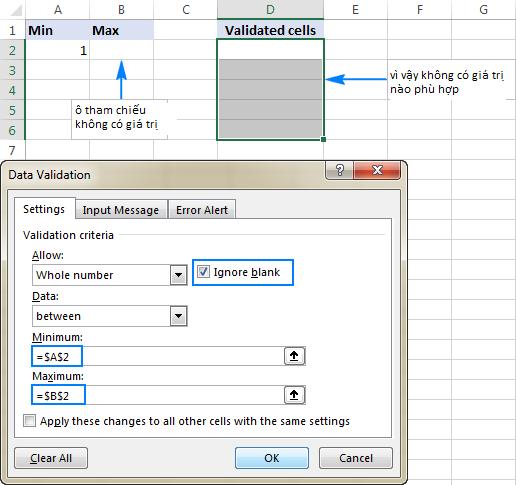Select column D header
Screen dimensions: 516x485
coord(270,9)
